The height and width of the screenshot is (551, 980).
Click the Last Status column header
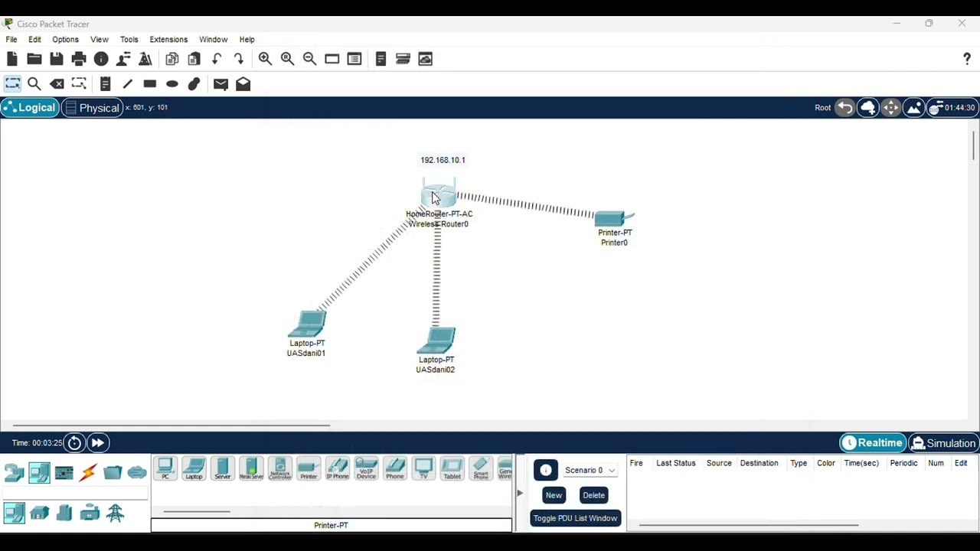click(x=675, y=463)
